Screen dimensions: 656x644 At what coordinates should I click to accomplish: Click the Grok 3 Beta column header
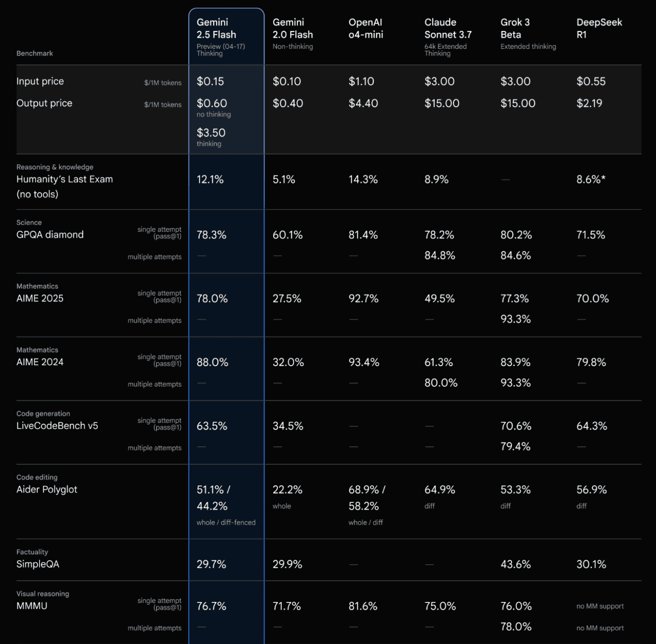[x=515, y=29]
